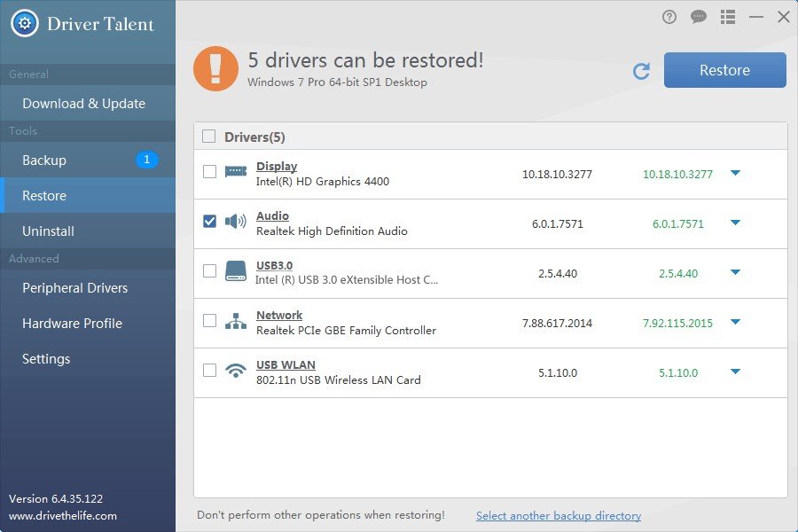Click the Driver Talent gear logo

(x=25, y=23)
